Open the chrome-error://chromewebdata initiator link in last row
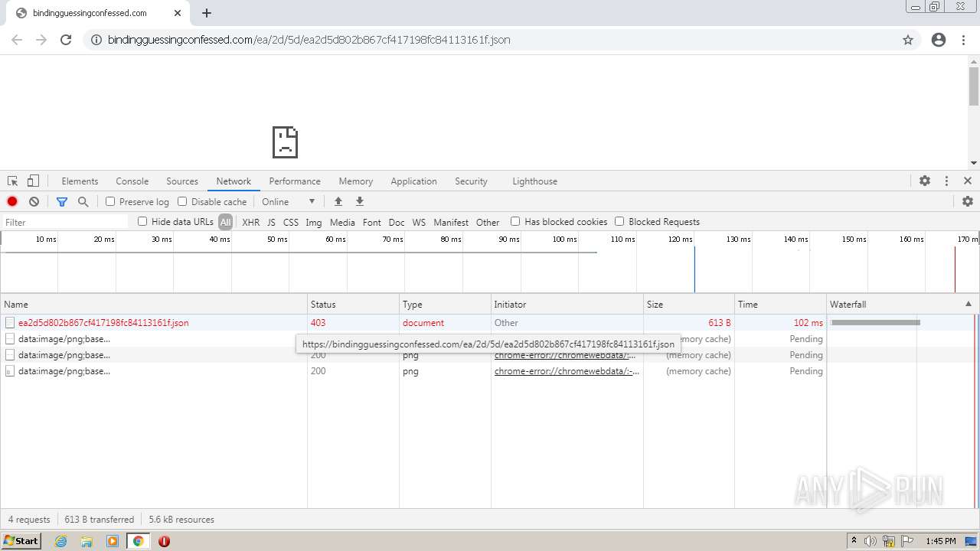The width and height of the screenshot is (980, 551). (567, 371)
